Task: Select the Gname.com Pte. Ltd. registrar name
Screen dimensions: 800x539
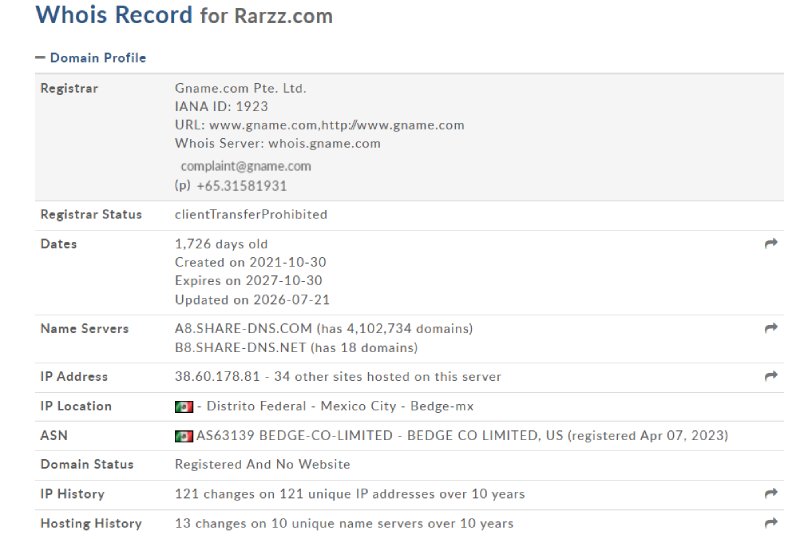Action: 240,88
